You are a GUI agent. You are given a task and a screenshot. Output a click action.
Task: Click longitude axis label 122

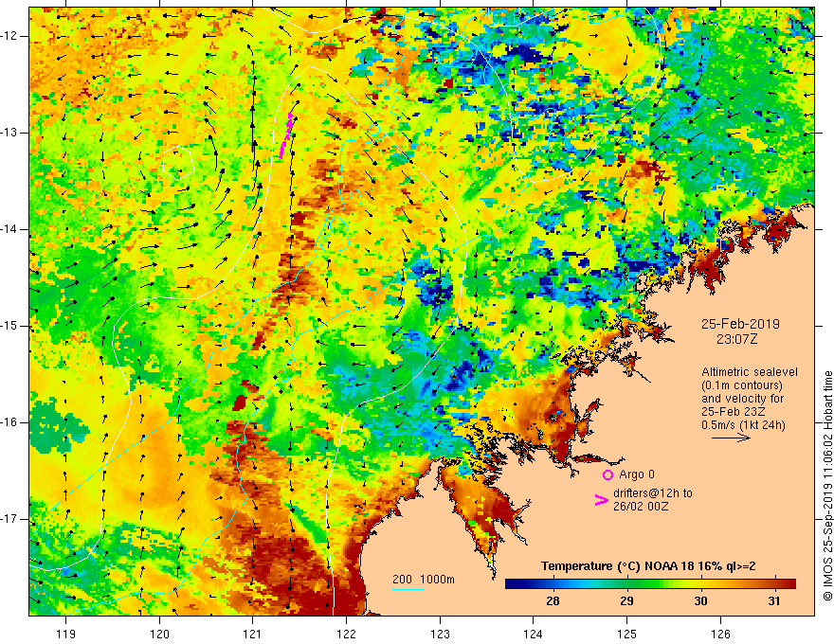346,634
